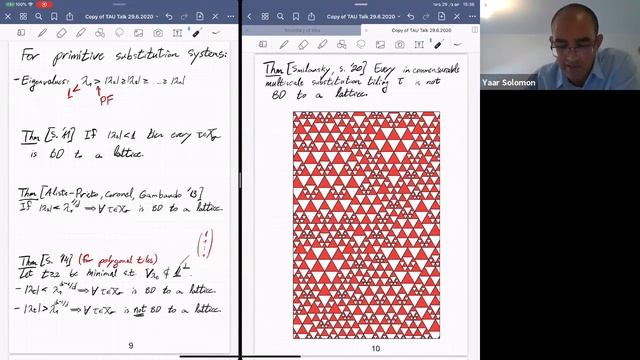Search within the right notebook
This screenshot has height=360, width=640.
tap(280, 17)
